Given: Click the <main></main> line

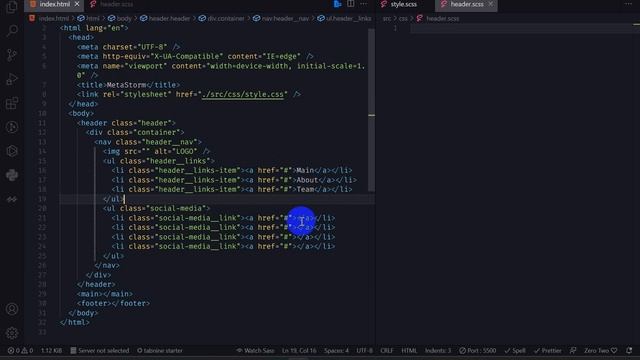Looking at the screenshot, I should click(x=105, y=294).
